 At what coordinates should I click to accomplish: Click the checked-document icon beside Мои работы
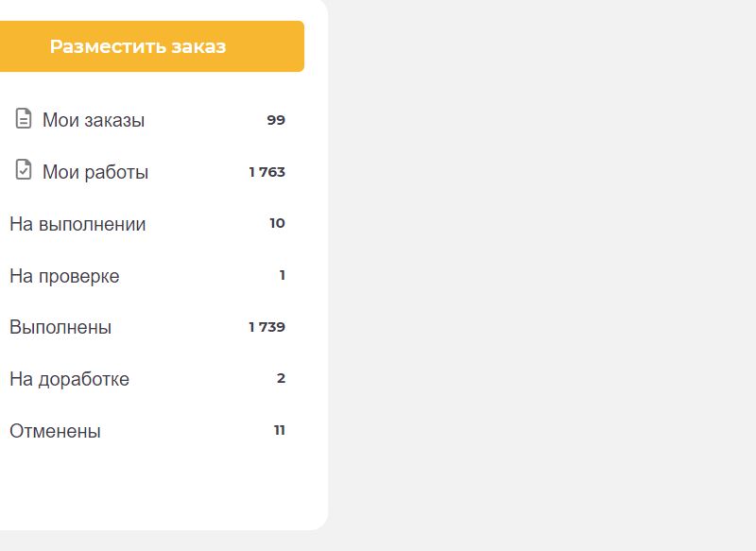coord(24,170)
